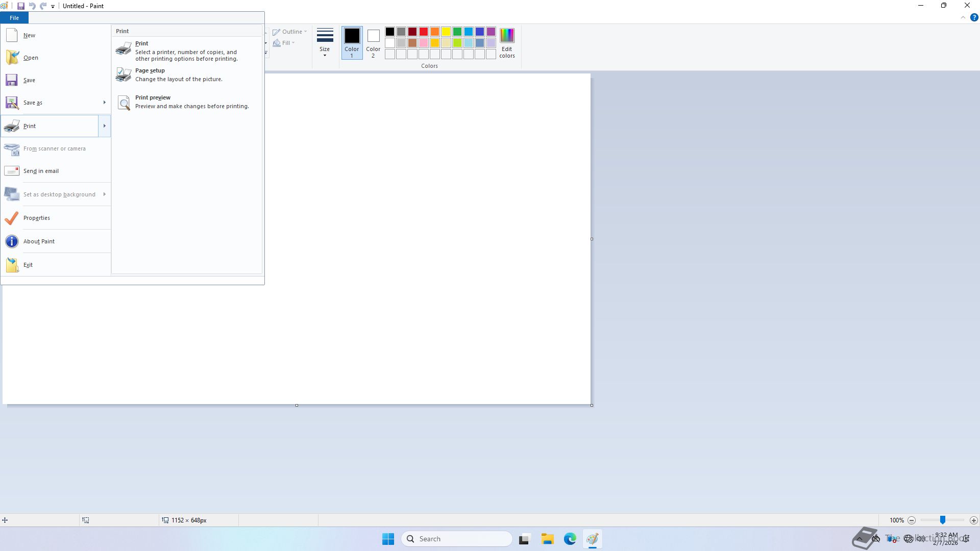980x551 pixels.
Task: Pick the red color in palette
Action: click(x=423, y=32)
